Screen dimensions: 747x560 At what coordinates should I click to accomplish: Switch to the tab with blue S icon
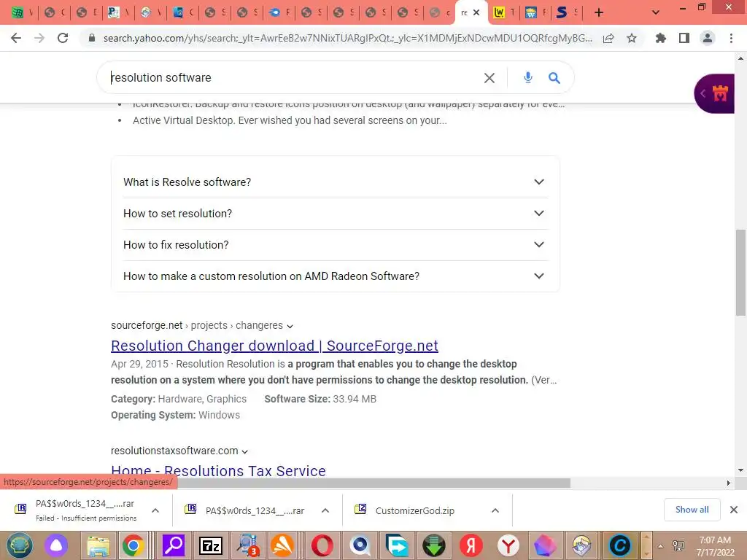click(x=568, y=13)
